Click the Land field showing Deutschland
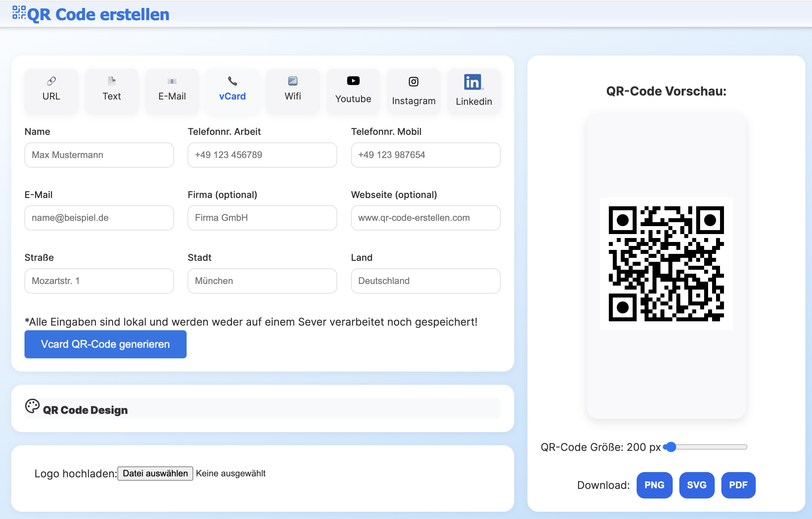 pos(426,281)
